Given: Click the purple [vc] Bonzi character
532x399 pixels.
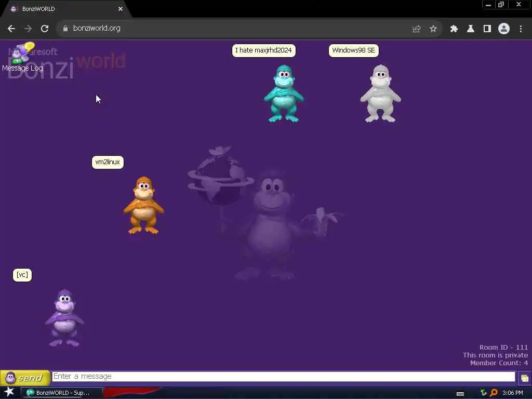Looking at the screenshot, I should pos(64,318).
